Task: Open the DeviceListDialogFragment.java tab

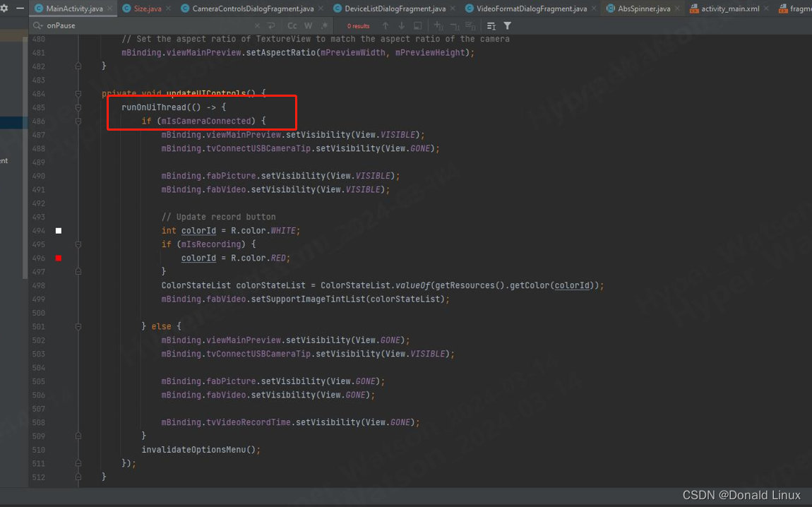Action: coord(395,8)
